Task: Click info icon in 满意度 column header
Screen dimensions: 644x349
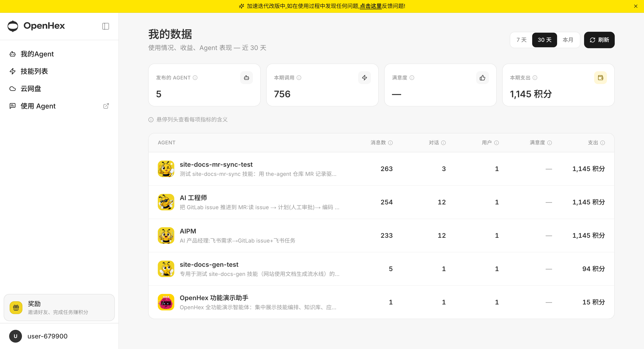Action: tap(550, 143)
